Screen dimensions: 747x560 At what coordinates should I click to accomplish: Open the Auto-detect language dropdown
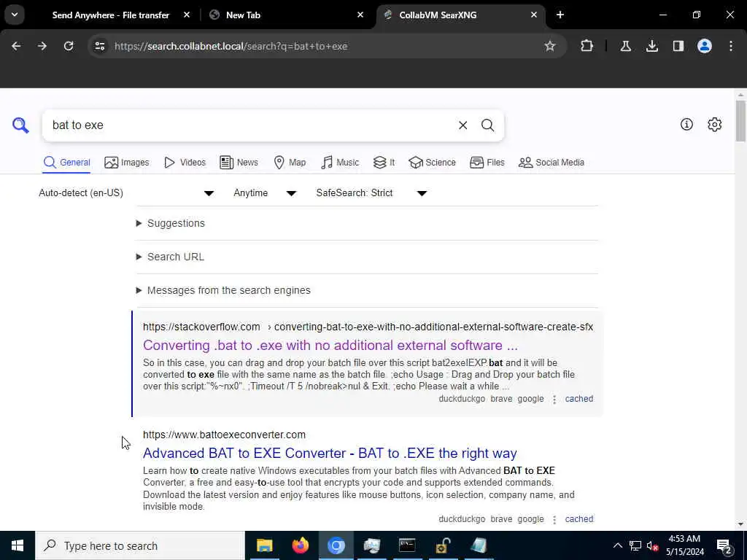[x=126, y=192]
